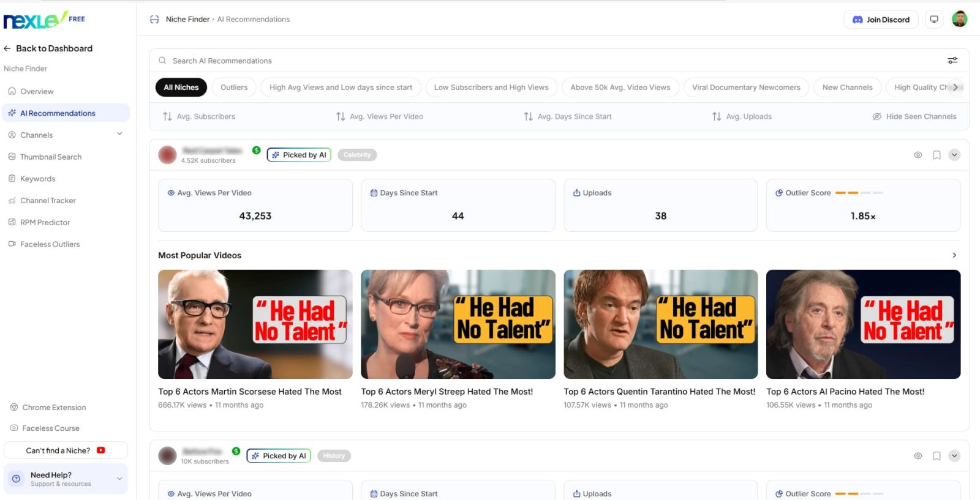Click the Celebrity niche tag
This screenshot has width=980, height=500.
tap(357, 155)
